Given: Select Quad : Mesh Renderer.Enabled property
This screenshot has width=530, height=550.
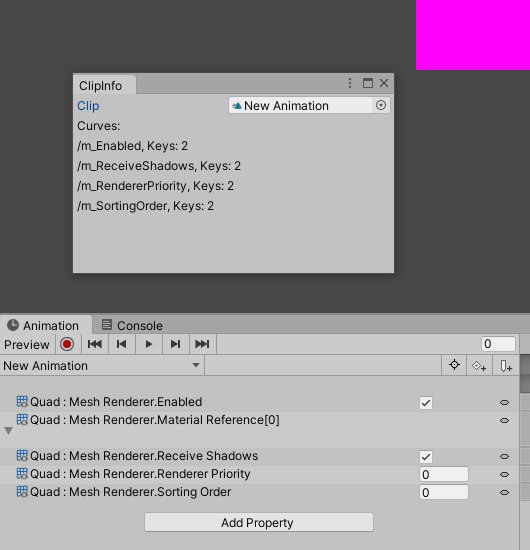Looking at the screenshot, I should (x=116, y=402).
